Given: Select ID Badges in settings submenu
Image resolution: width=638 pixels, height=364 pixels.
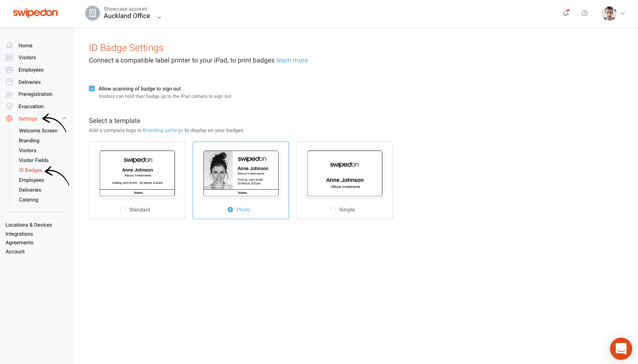Looking at the screenshot, I should tap(30, 170).
